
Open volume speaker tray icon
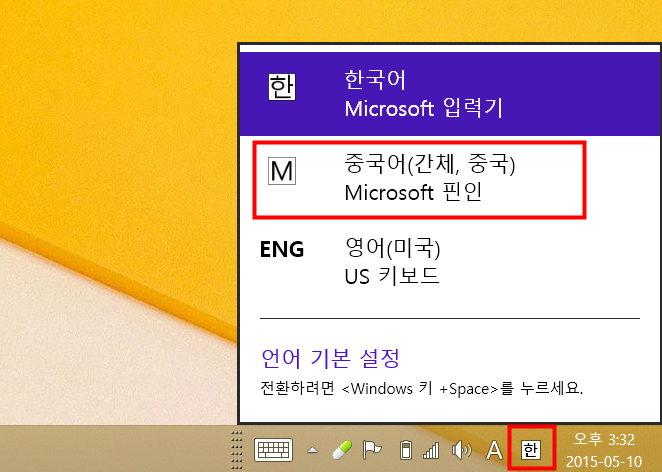(x=461, y=450)
